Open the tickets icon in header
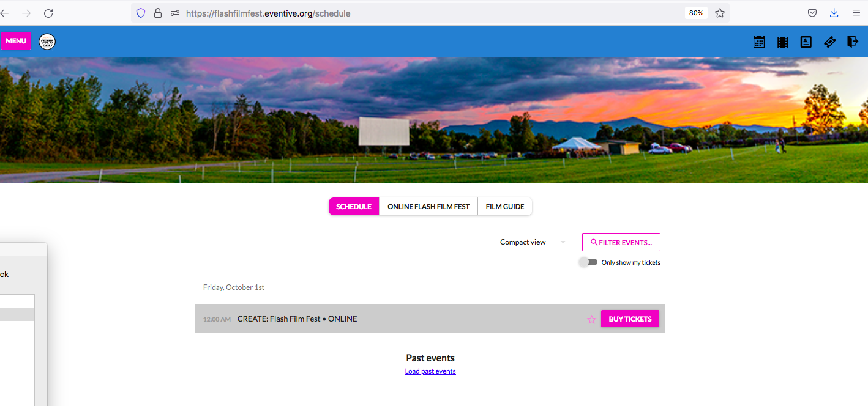The width and height of the screenshot is (868, 406). [829, 42]
